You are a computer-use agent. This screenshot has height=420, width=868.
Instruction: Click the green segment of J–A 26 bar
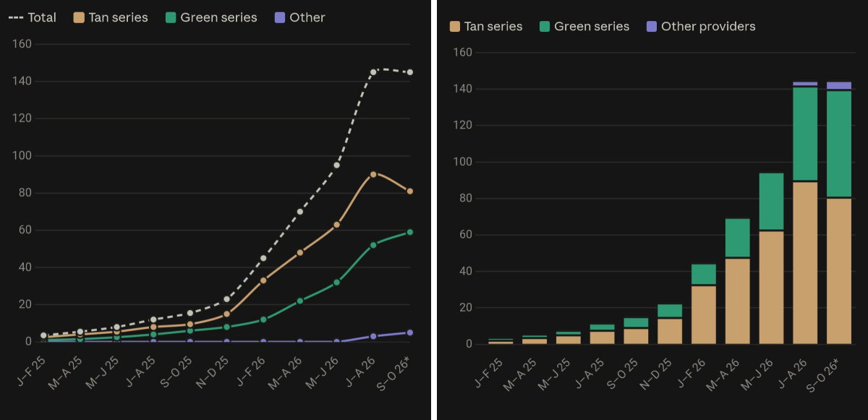point(805,134)
